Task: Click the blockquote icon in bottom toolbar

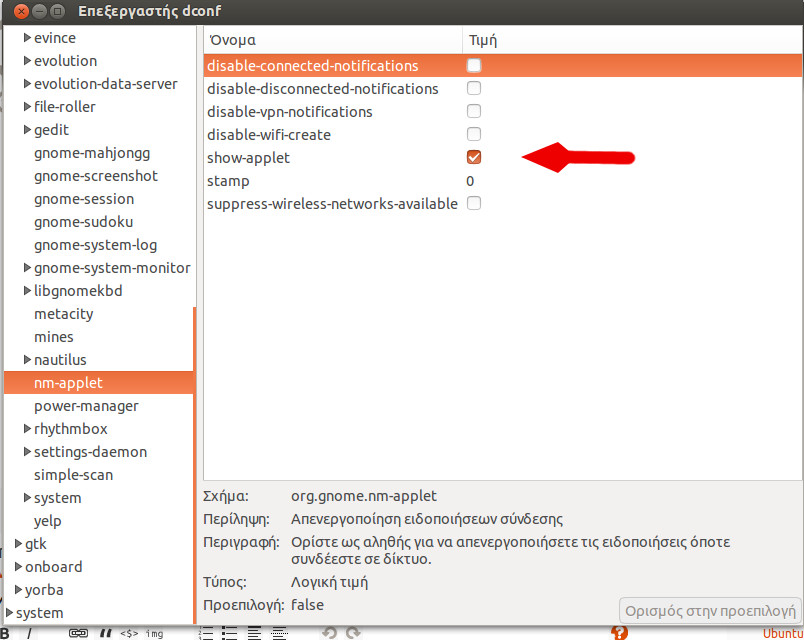Action: [104, 633]
